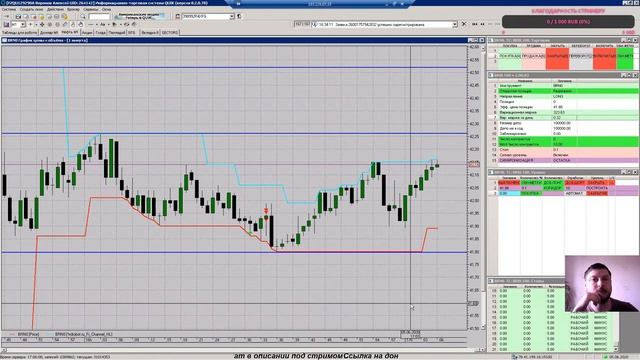Click the ПОСТРОИТЬ cell in levels table
The width and height of the screenshot is (640, 360).
597,188
